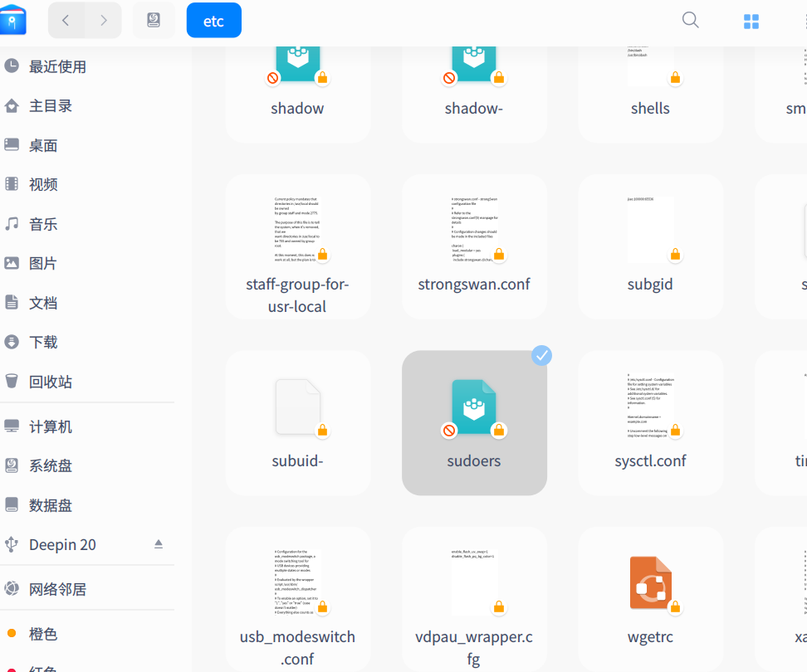The height and width of the screenshot is (672, 807).
Task: Select the shells file
Action: (651, 94)
